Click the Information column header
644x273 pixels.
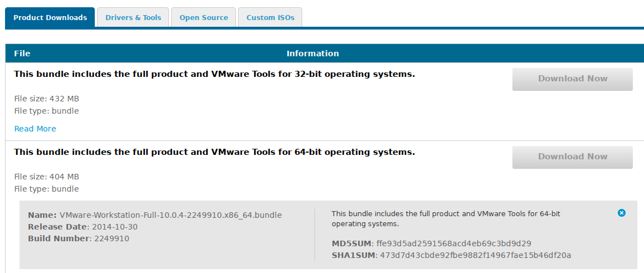tap(313, 53)
